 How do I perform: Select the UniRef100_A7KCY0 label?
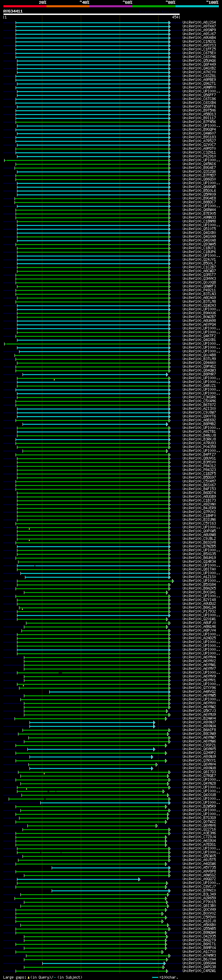pos(199,72)
